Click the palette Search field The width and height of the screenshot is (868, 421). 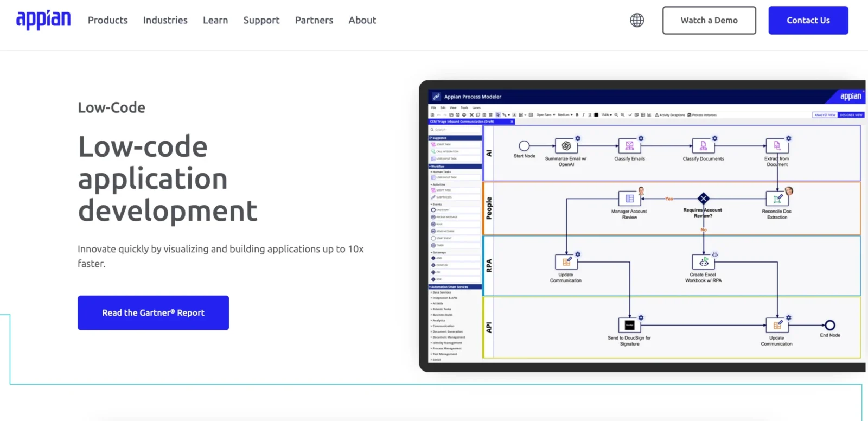point(455,130)
